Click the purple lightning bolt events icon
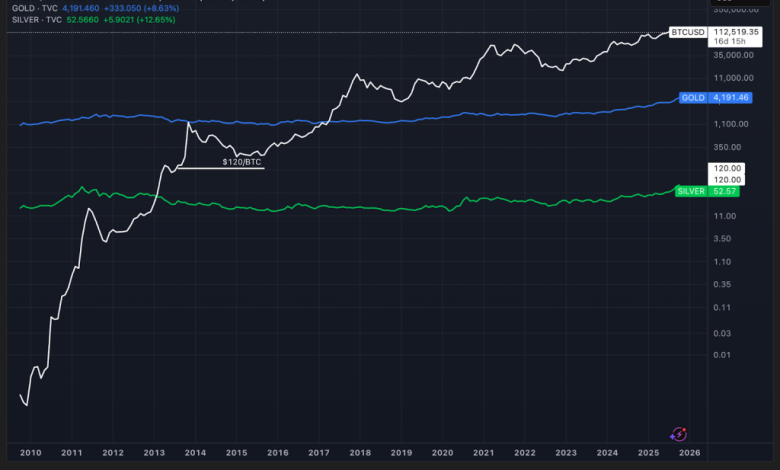 pyautogui.click(x=678, y=433)
